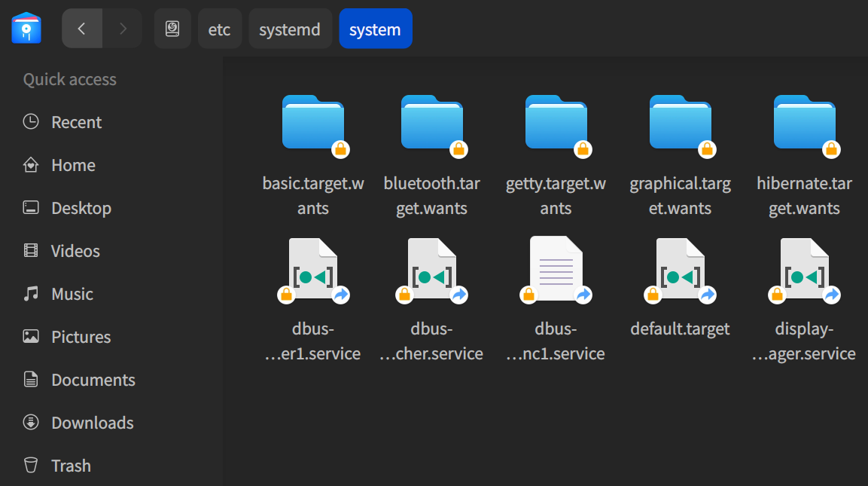Click the hibernate.target.wants file name
868x486 pixels.
(804, 196)
